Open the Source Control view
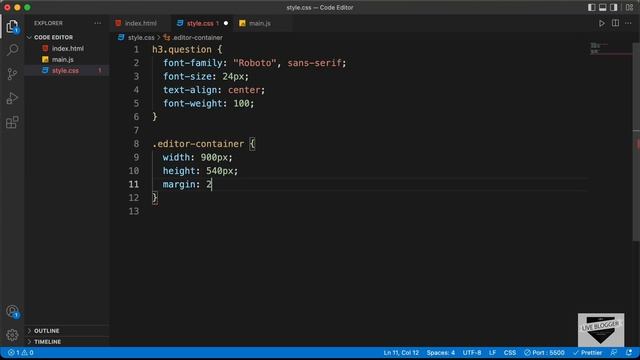Viewport: 640px width, 360px height. point(12,74)
